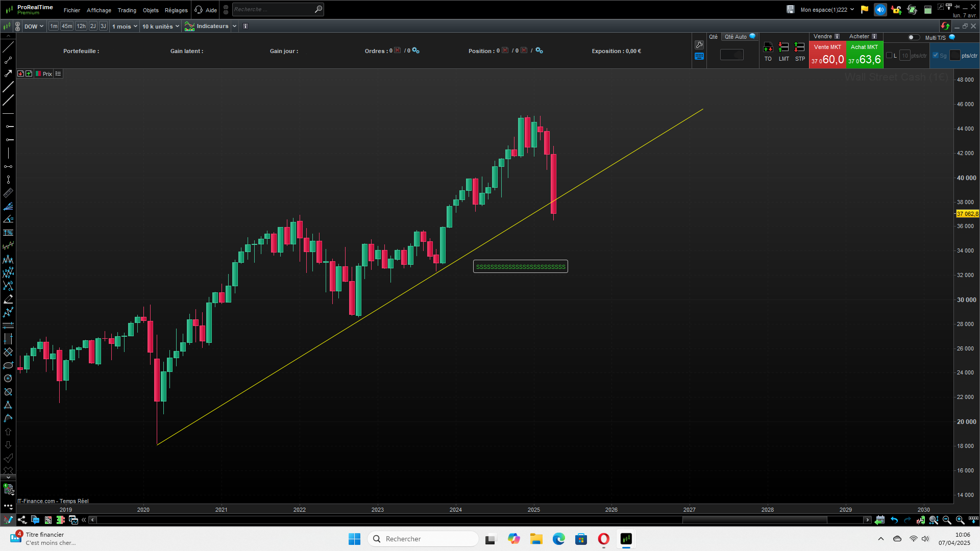This screenshot has height=551, width=980.
Task: Click the Prix color swatch label
Action: (x=44, y=74)
